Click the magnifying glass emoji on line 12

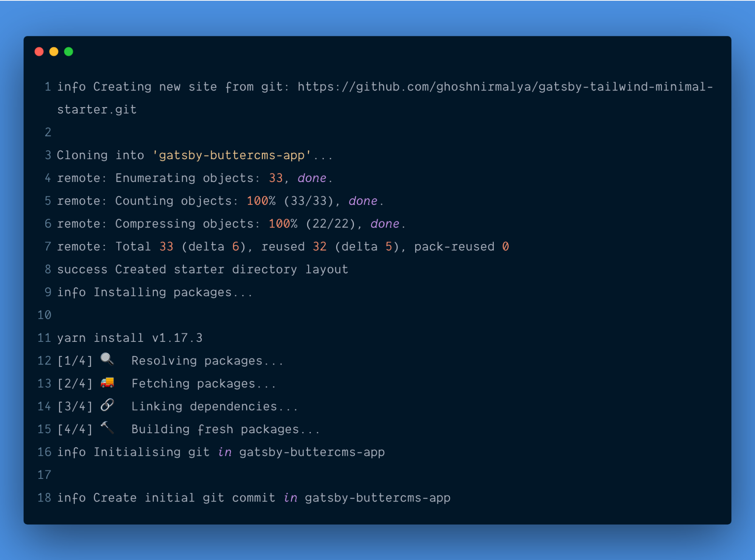pos(107,359)
